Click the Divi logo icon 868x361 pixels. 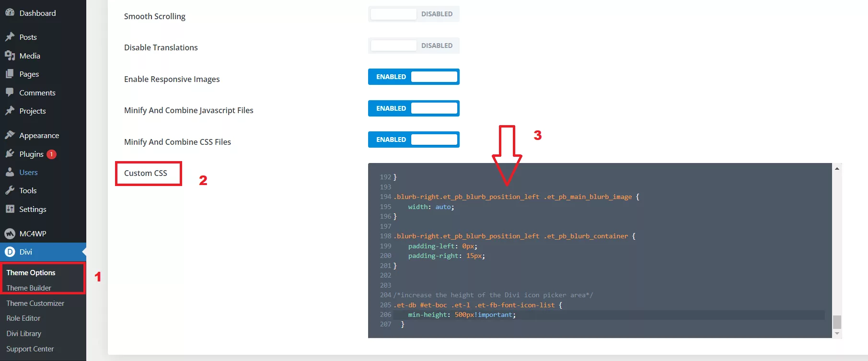[10, 252]
